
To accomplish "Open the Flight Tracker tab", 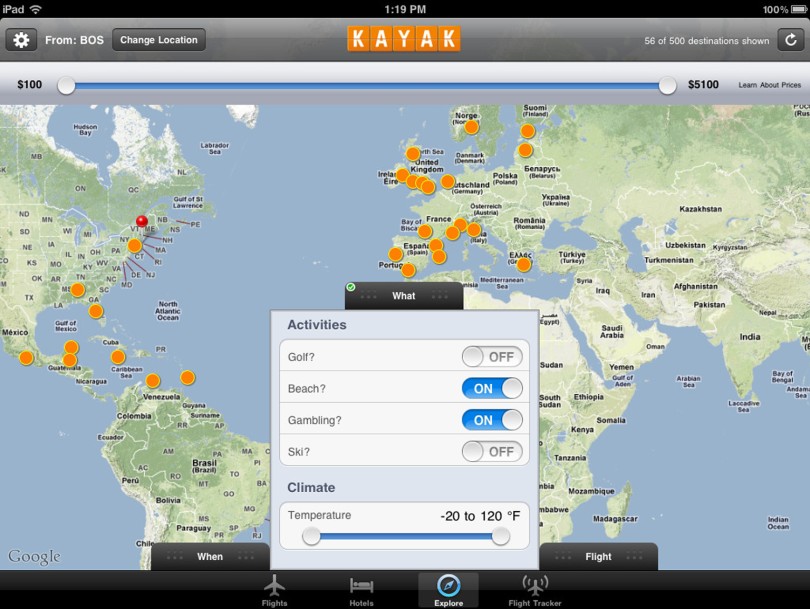I will pyautogui.click(x=535, y=590).
